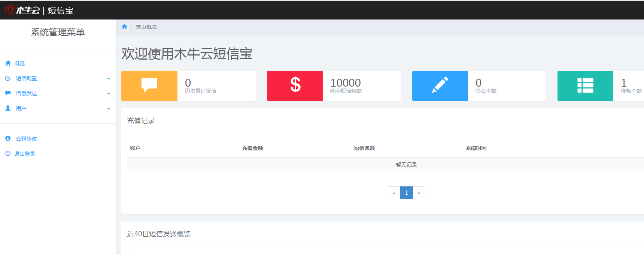Click the 系统管理菜单 sidebar title
This screenshot has height=255, width=644.
58,32
